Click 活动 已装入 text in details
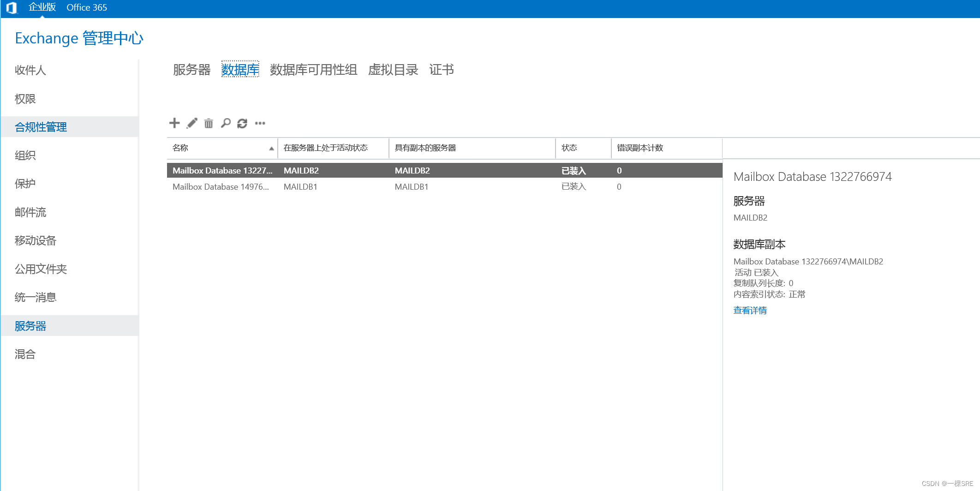 click(x=756, y=272)
